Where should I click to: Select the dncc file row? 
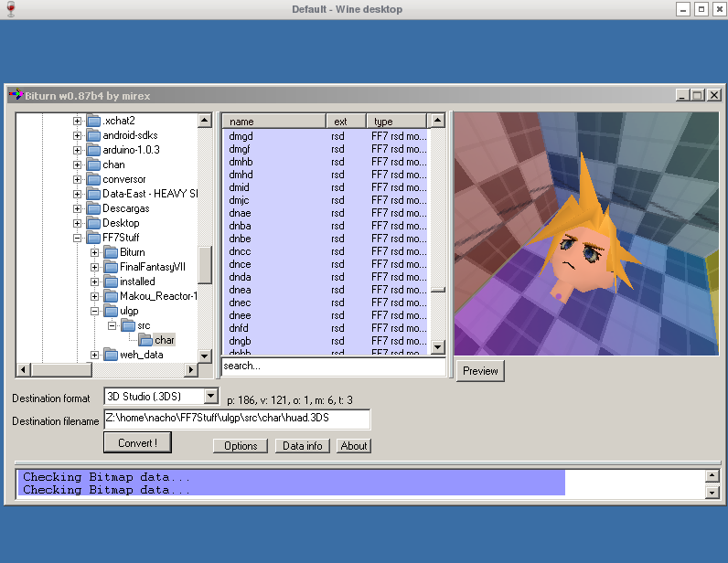[327, 251]
